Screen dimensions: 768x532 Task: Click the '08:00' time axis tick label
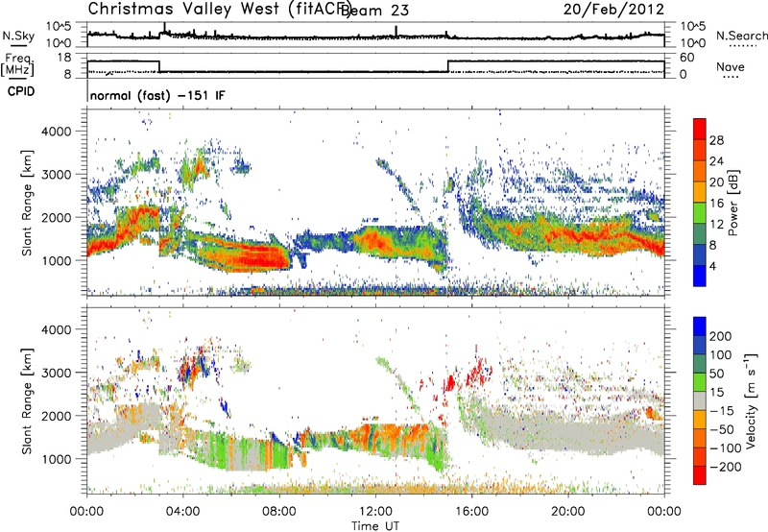pyautogui.click(x=279, y=512)
